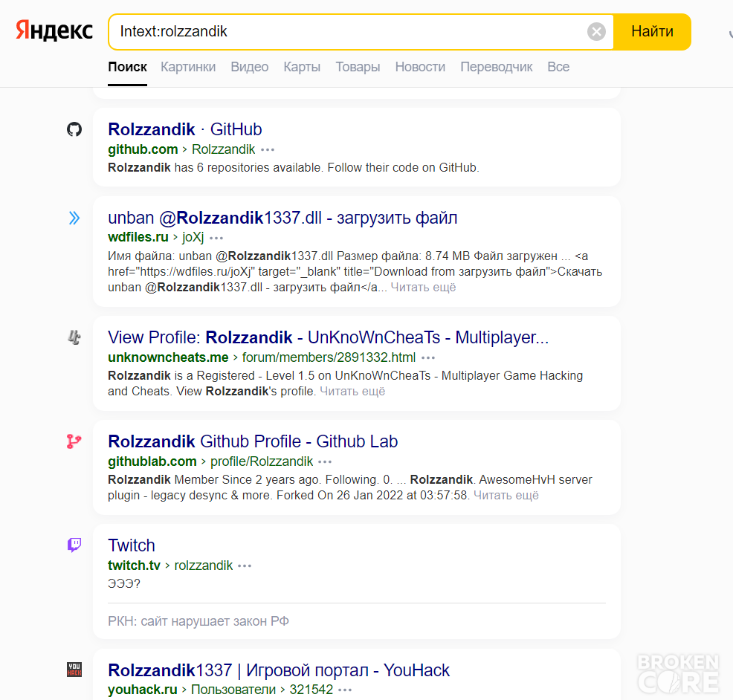Click the Пользователи breadcrumb link
Viewport: 733px width, 700px height.
pos(233,690)
